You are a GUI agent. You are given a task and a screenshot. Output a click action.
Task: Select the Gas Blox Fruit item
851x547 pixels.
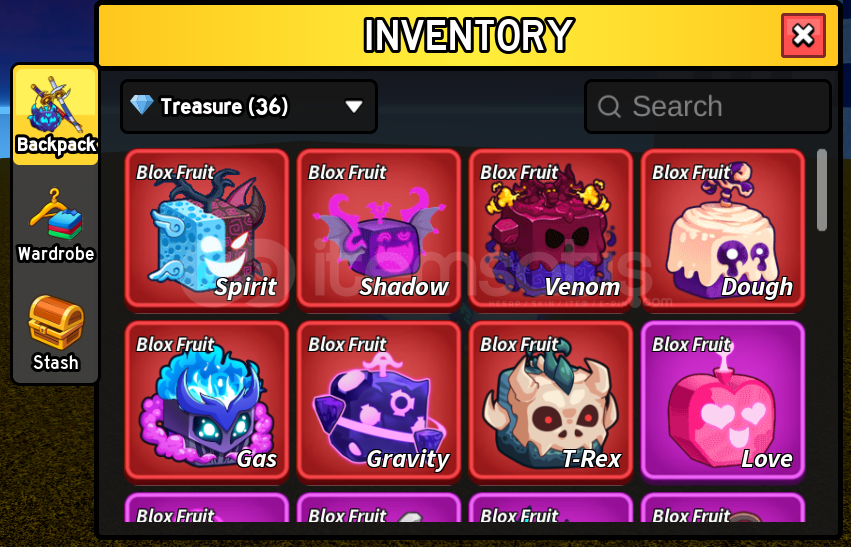pos(207,402)
